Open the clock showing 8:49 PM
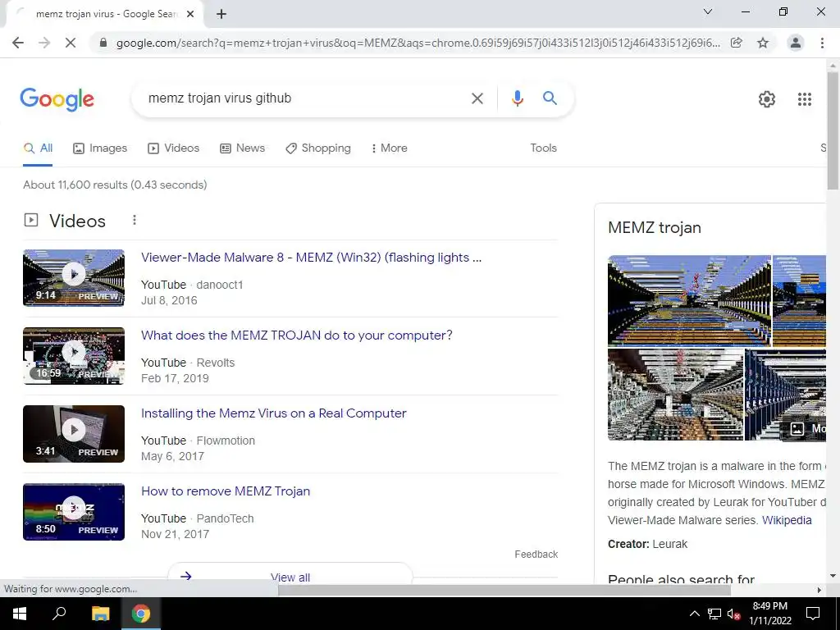The height and width of the screenshot is (630, 840). point(769,614)
